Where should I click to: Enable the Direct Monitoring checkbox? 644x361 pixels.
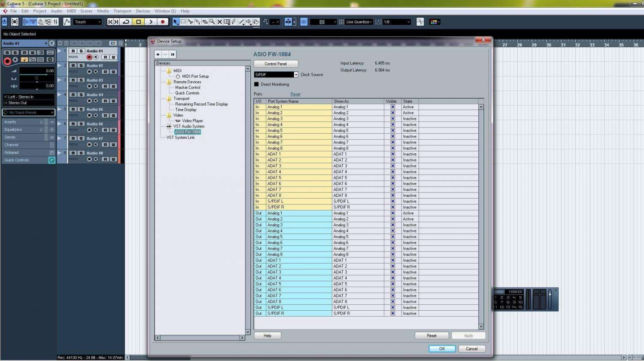pyautogui.click(x=257, y=85)
